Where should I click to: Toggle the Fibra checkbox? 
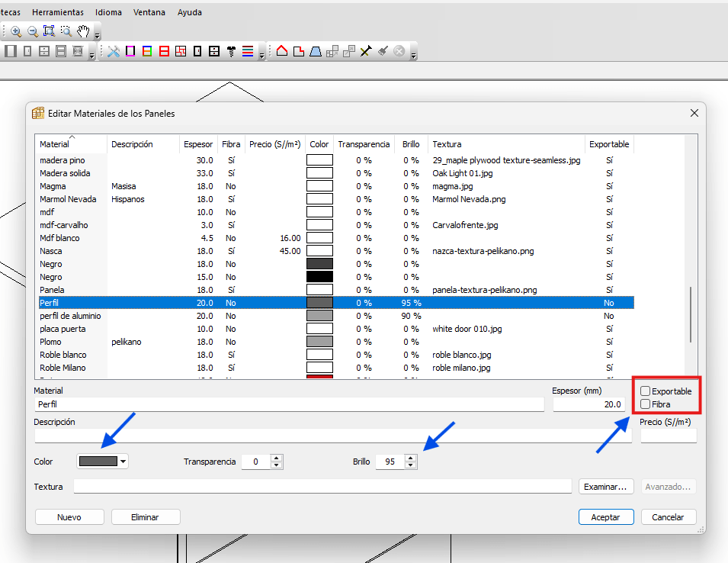(646, 404)
